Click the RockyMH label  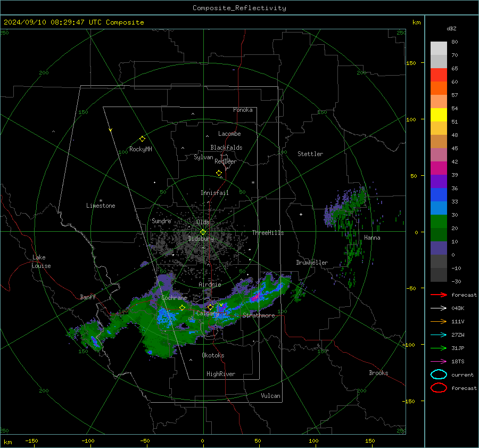point(141,149)
